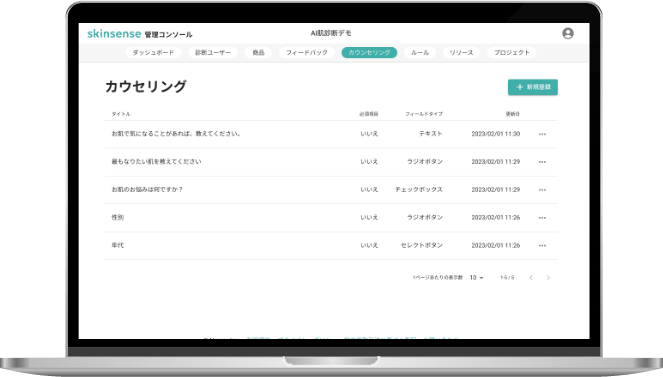The image size is (663, 377).
Task: Click the skinsense logo
Action: [114, 34]
